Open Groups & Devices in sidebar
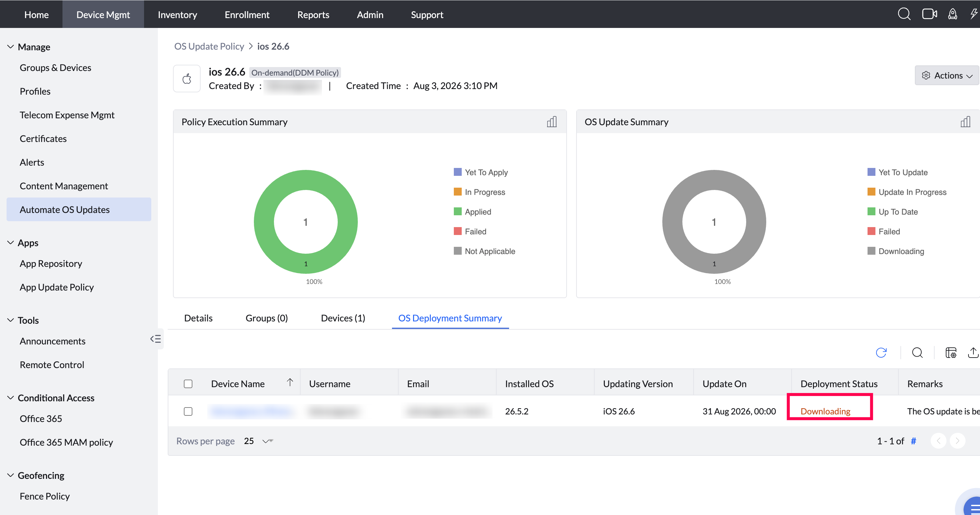Viewport: 980px width, 515px height. (56, 68)
